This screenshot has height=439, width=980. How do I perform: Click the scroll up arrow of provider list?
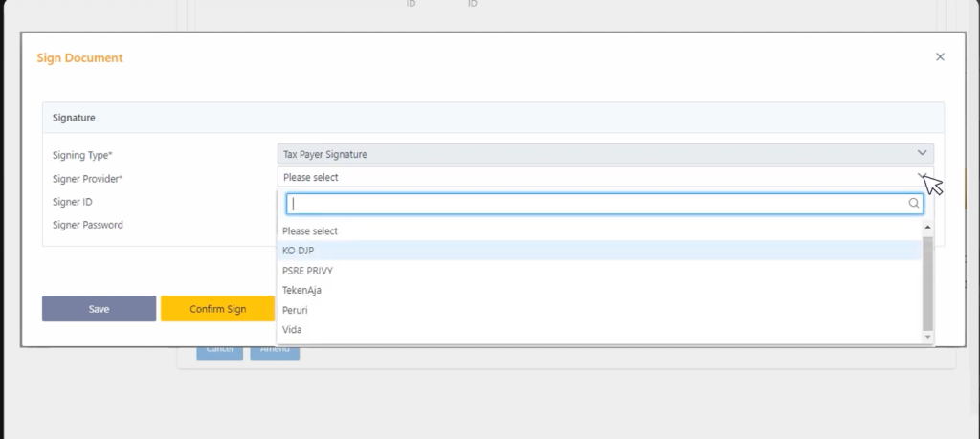tap(926, 229)
